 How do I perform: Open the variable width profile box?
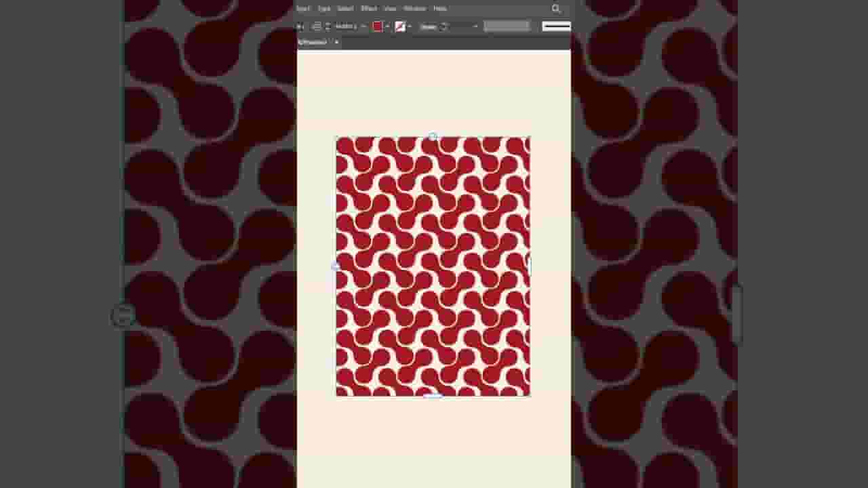[507, 26]
